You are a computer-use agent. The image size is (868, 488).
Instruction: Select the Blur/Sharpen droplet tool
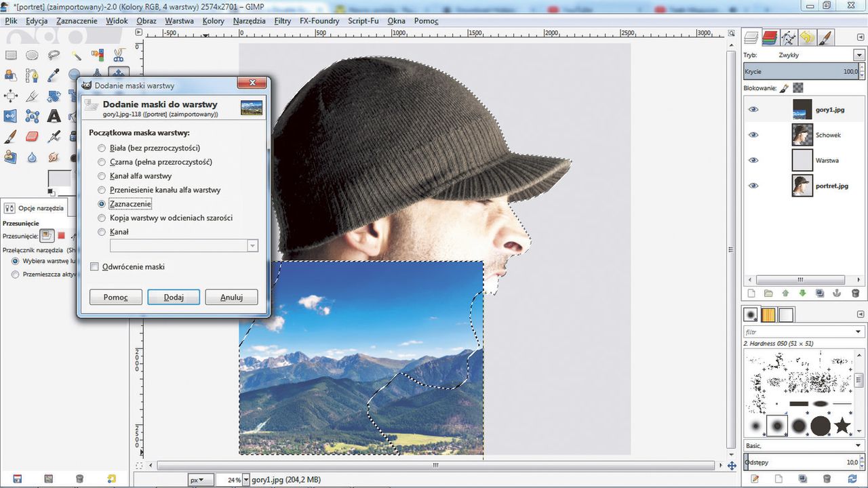pyautogui.click(x=32, y=157)
